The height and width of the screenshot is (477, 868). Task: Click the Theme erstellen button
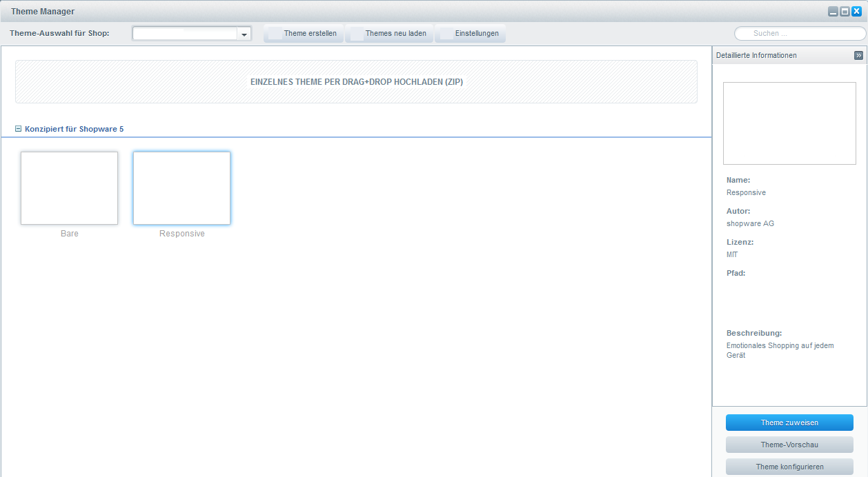pos(304,34)
